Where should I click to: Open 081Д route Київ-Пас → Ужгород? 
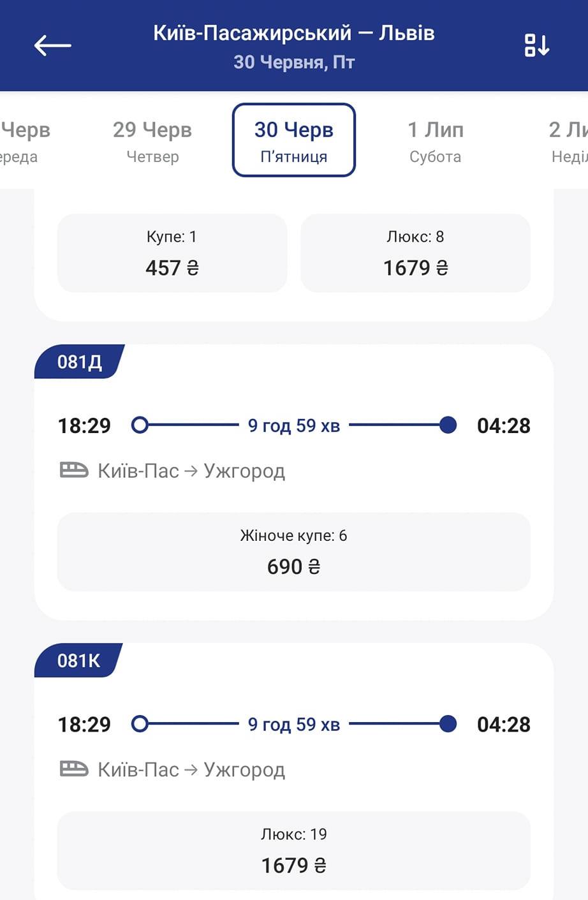pos(191,471)
